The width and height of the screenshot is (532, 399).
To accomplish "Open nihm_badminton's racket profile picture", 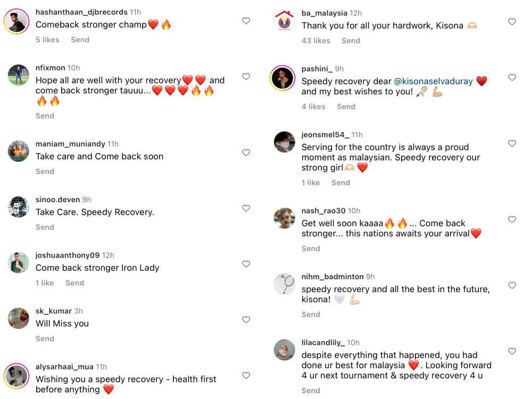I will click(285, 284).
